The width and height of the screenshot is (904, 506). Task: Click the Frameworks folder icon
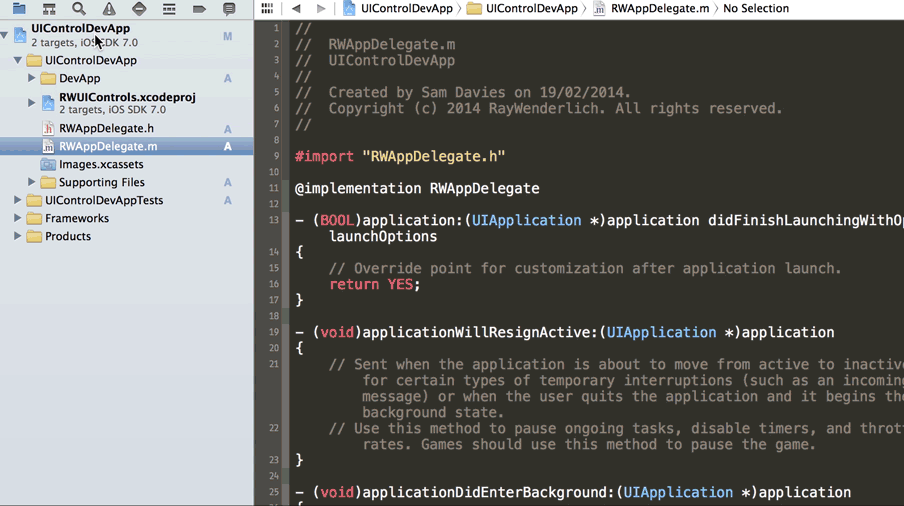click(34, 218)
